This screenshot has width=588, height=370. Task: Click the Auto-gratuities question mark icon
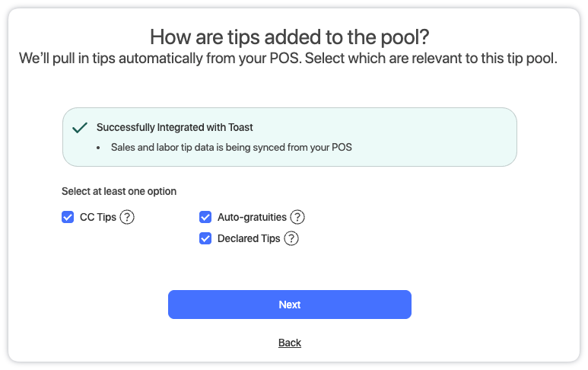tap(297, 217)
